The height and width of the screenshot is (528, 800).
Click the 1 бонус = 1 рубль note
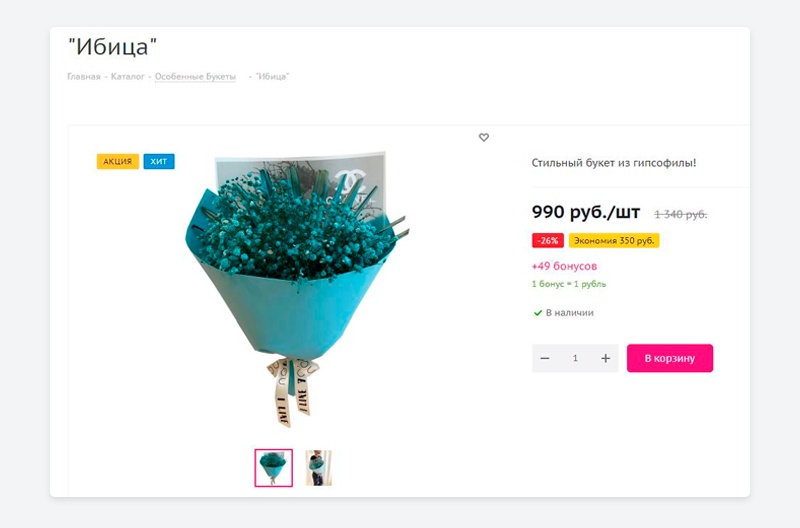(x=569, y=284)
